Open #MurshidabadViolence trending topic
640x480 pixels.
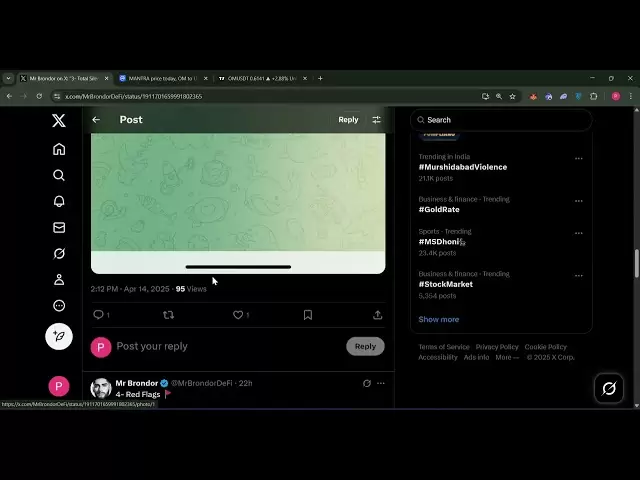tap(462, 167)
